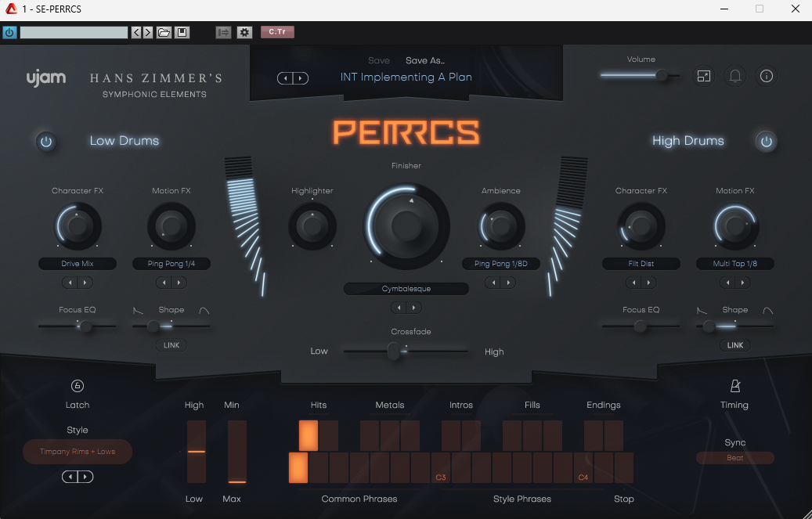Open the Timing metronome icon

(734, 386)
